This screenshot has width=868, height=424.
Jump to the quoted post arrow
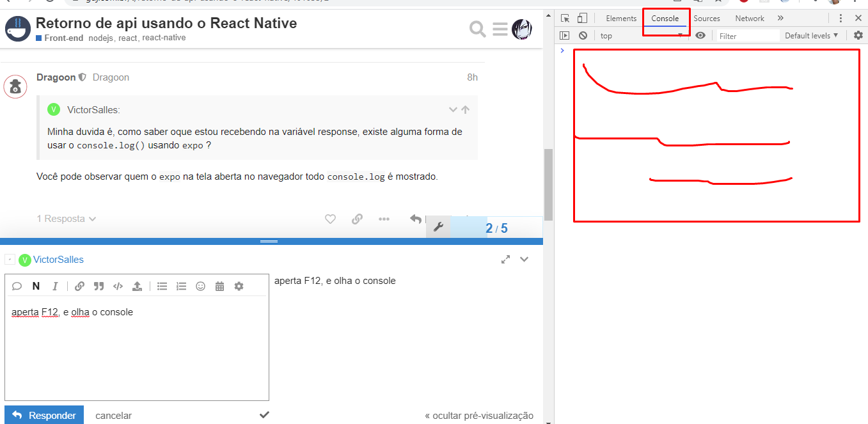tap(465, 109)
